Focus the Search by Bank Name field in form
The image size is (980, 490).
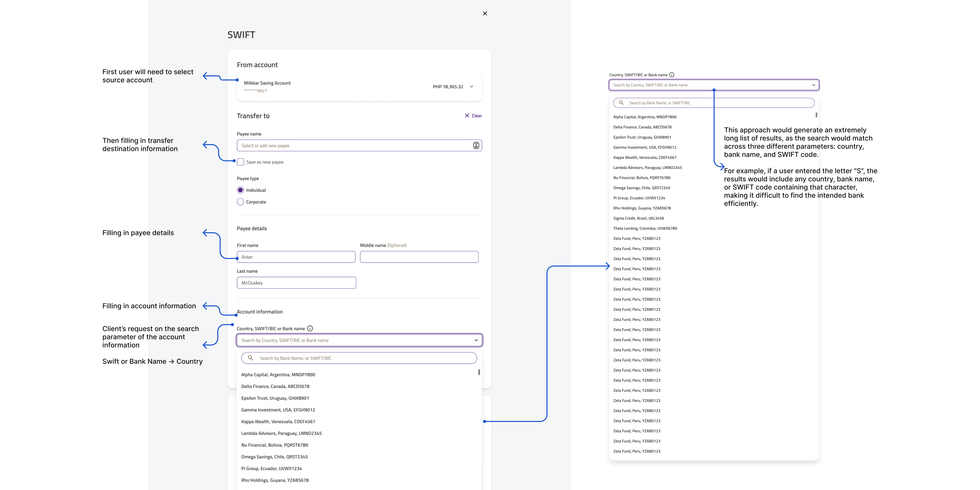(x=359, y=358)
